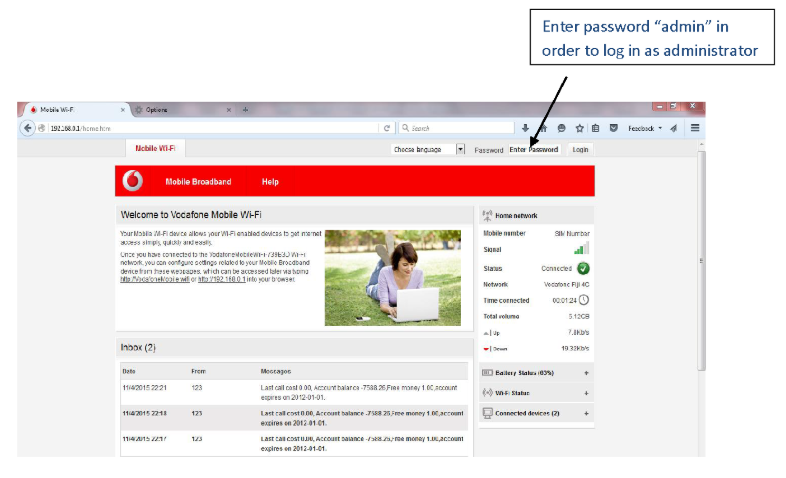The width and height of the screenshot is (786, 478).
Task: Follow the http://192.168.0.1 link
Action: pyautogui.click(x=222, y=279)
